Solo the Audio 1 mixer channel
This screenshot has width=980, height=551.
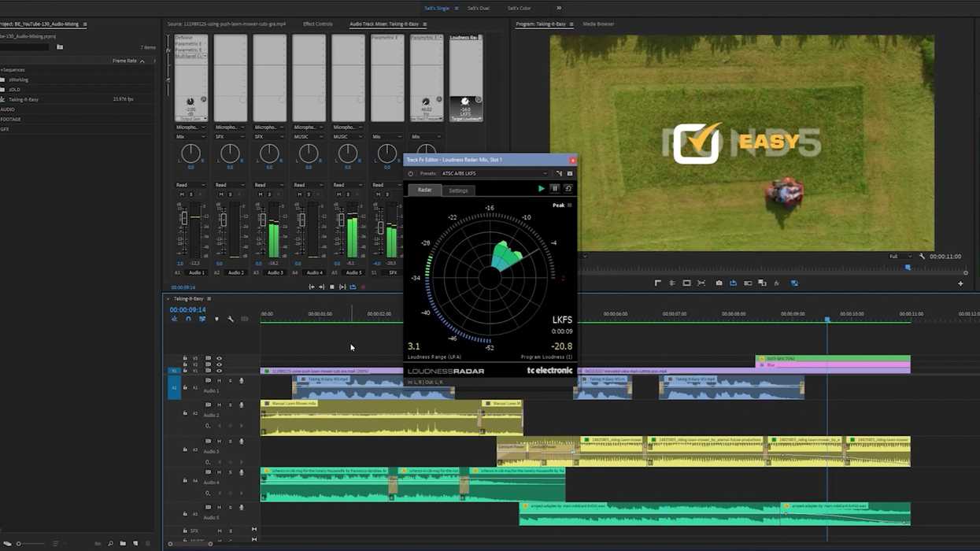coord(190,194)
